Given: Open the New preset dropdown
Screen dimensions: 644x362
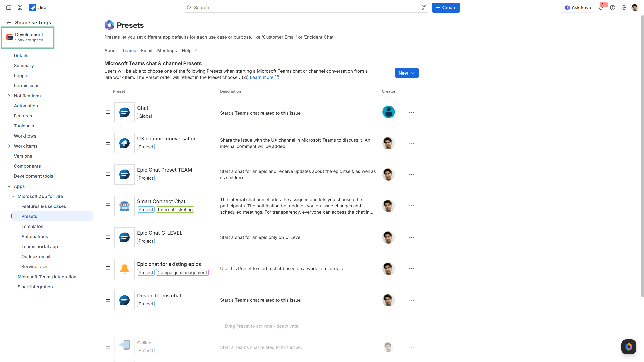Looking at the screenshot, I should coord(407,73).
